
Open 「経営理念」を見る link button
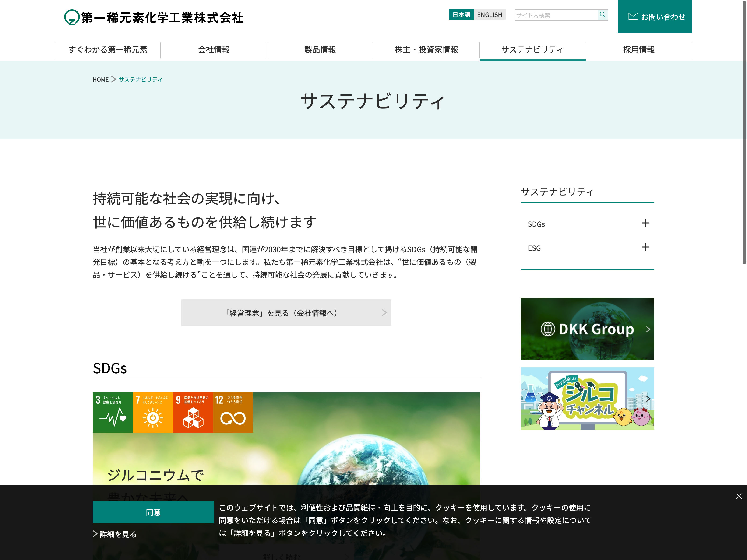pos(286,313)
